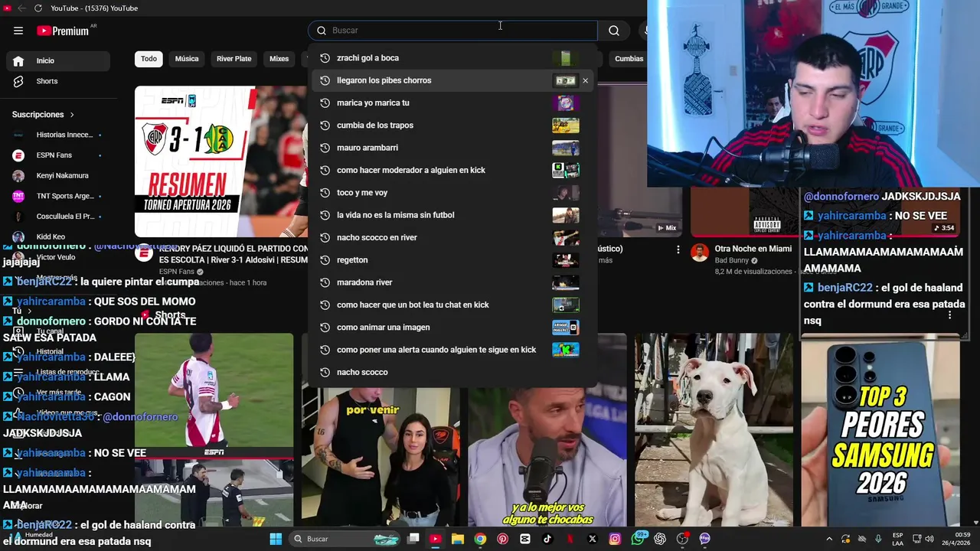Pick suggestion 'maradona river'
The height and width of the screenshot is (551, 980).
click(x=452, y=282)
